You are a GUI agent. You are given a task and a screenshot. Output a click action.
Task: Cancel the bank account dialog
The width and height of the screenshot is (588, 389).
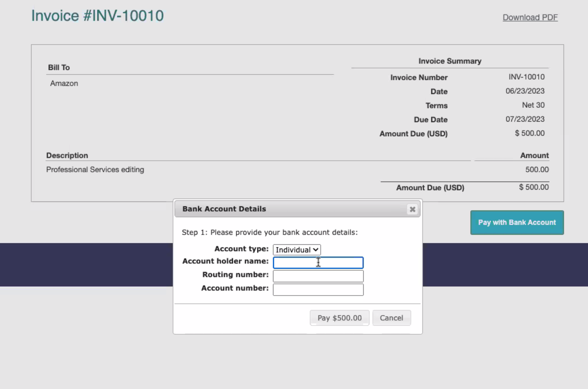click(x=392, y=318)
